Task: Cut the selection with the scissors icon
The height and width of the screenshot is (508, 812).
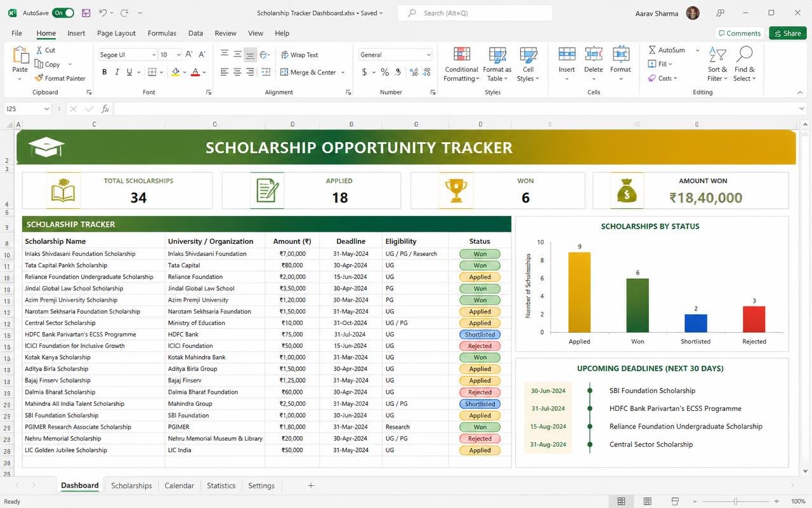Action: (39, 50)
